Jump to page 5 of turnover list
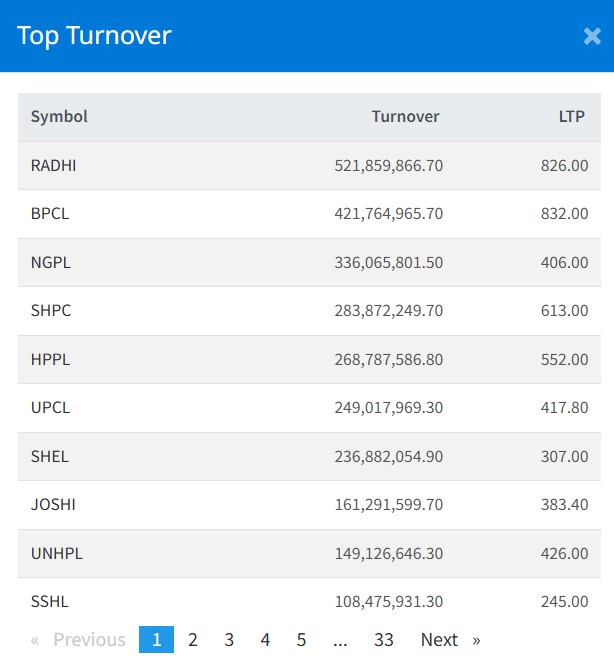Screen dimensions: 614x672 click(x=301, y=640)
